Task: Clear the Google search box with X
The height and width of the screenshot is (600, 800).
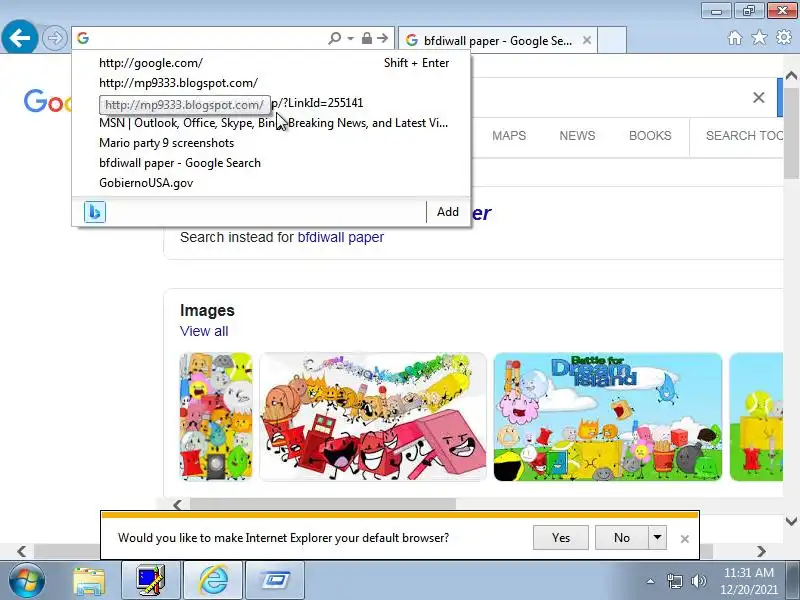Action: (x=759, y=97)
